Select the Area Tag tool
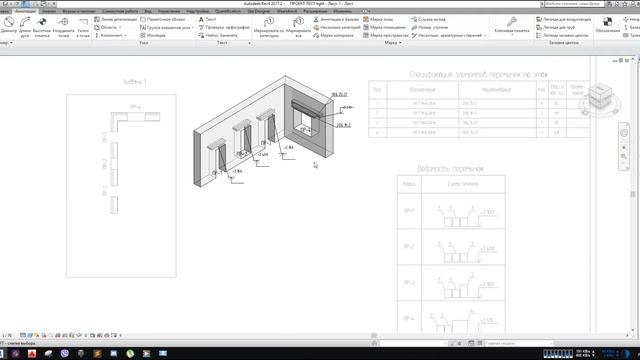This screenshot has height=360, width=640. pyautogui.click(x=378, y=19)
